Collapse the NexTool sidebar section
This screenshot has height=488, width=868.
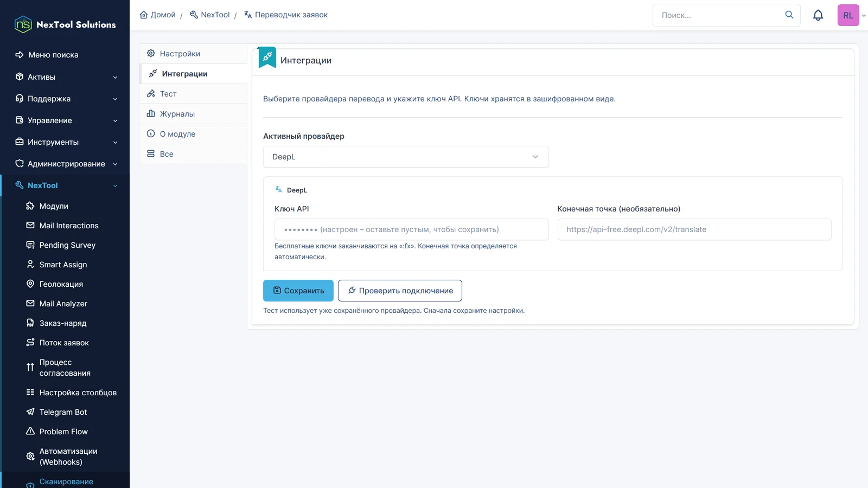pos(65,185)
